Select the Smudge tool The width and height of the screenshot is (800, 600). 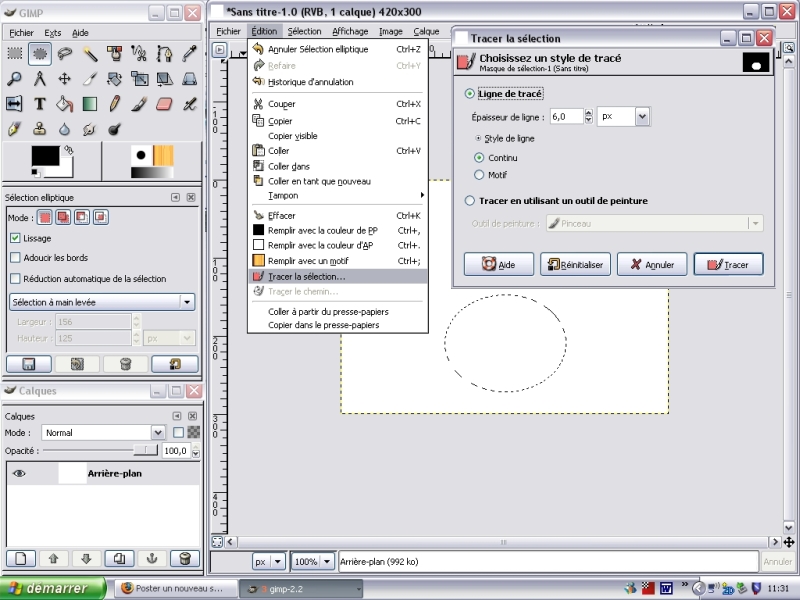tap(89, 129)
